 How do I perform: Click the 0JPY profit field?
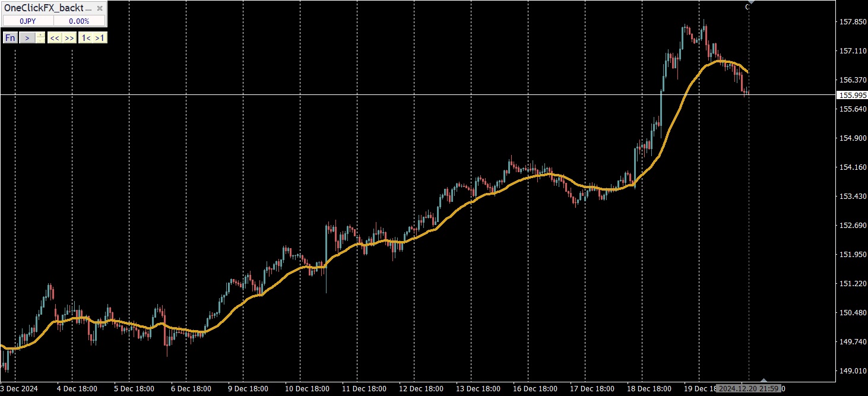[x=28, y=21]
